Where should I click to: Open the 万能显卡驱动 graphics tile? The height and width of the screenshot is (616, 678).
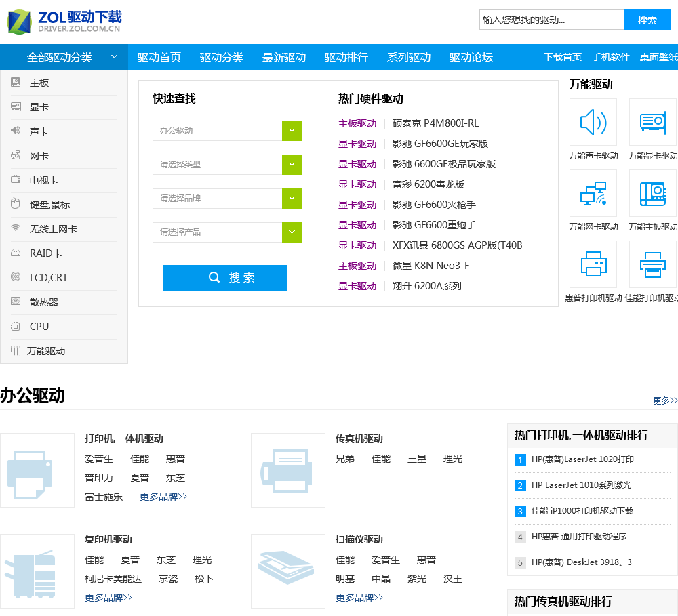653,122
